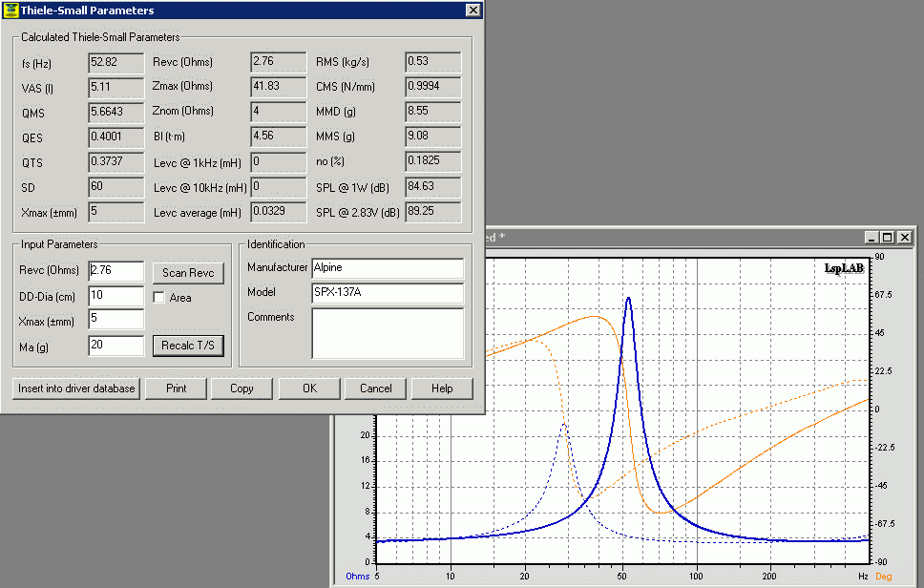Viewport: 924px width, 588px height.
Task: Maximize the impedance graph window
Action: click(x=887, y=237)
